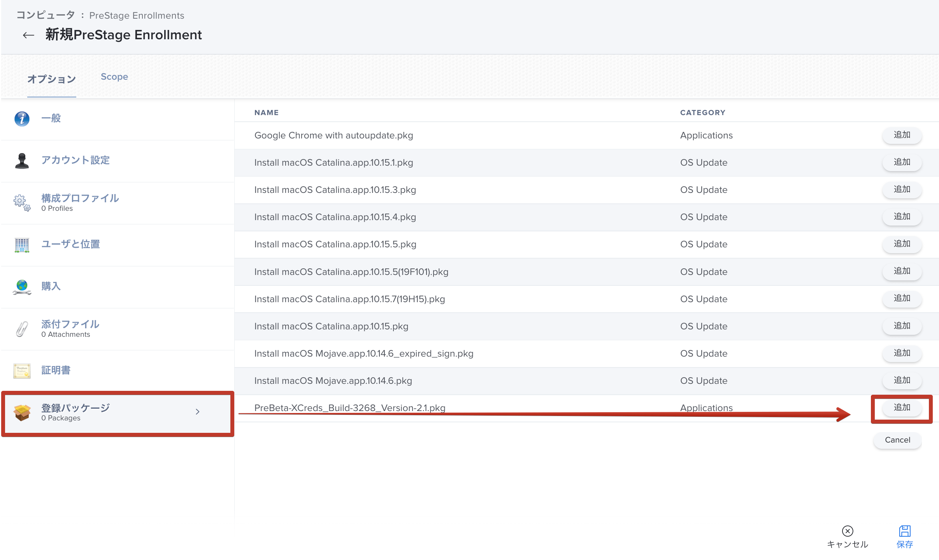Click the Cancel button below the list

pyautogui.click(x=897, y=440)
